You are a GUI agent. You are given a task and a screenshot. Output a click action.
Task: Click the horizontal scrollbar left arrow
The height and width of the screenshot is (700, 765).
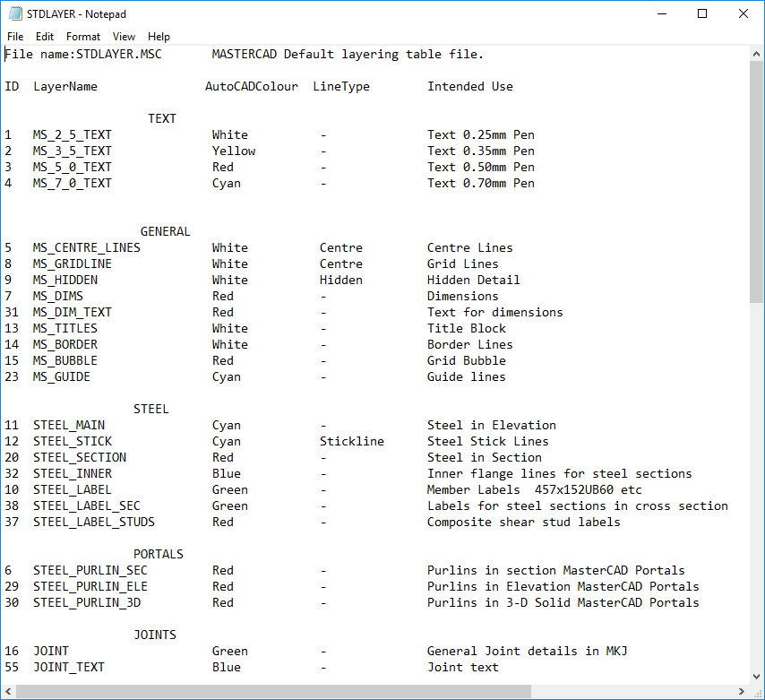pyautogui.click(x=8, y=691)
